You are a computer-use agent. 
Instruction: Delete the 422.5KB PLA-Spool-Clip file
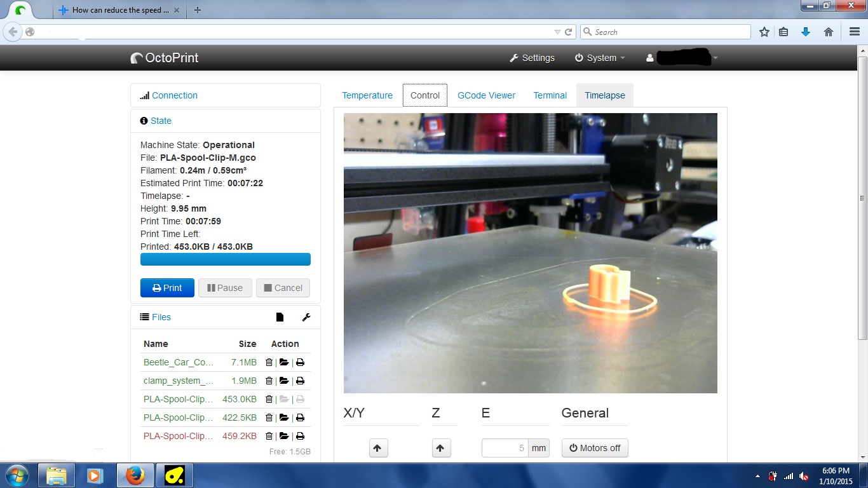pos(269,417)
